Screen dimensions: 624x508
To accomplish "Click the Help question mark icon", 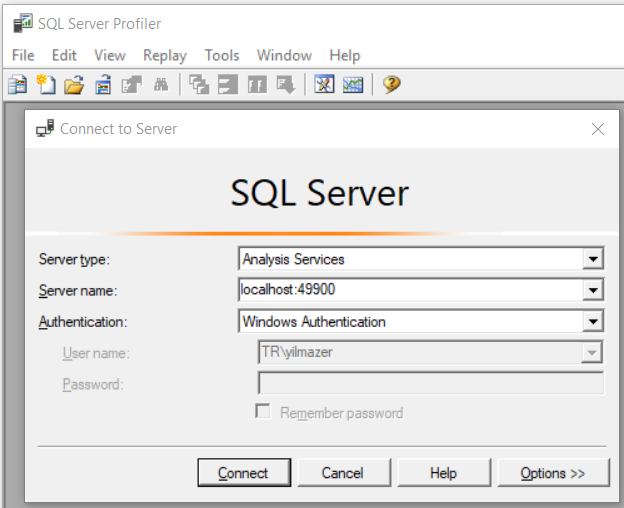I will pos(392,84).
